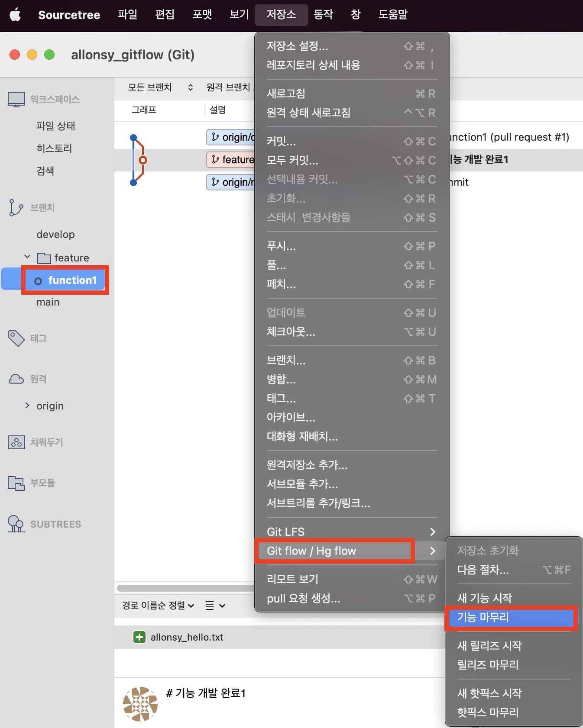Click the Graph (그래프) column header
Image resolution: width=583 pixels, height=728 pixels.
pyautogui.click(x=144, y=110)
